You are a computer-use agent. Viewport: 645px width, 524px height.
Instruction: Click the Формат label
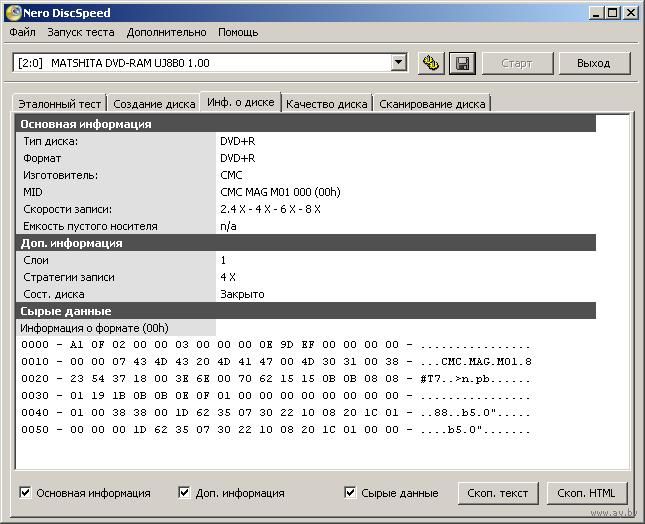pos(42,158)
